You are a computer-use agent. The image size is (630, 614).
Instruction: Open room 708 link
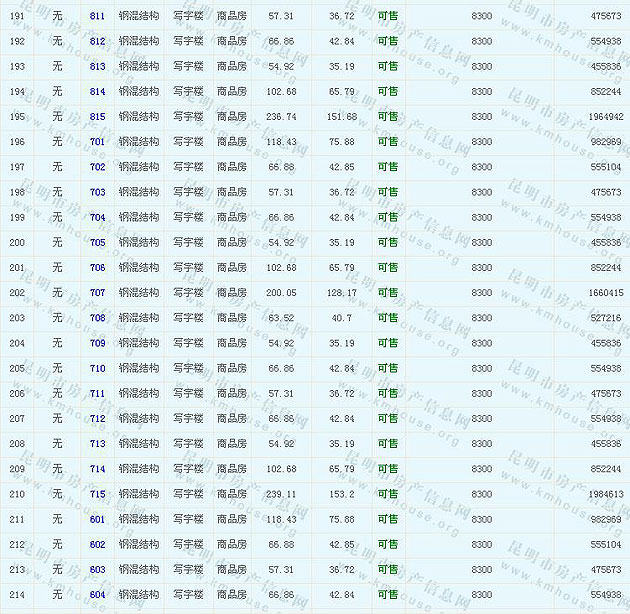click(97, 318)
